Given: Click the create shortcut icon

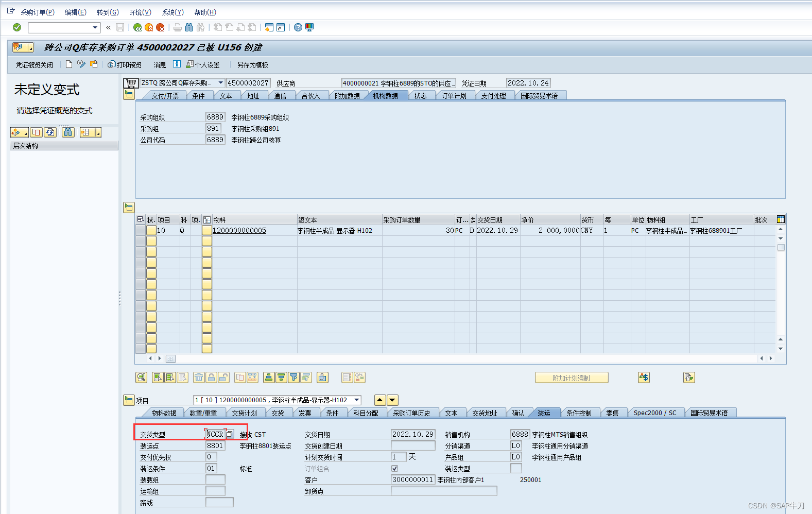Looking at the screenshot, I should click(281, 27).
